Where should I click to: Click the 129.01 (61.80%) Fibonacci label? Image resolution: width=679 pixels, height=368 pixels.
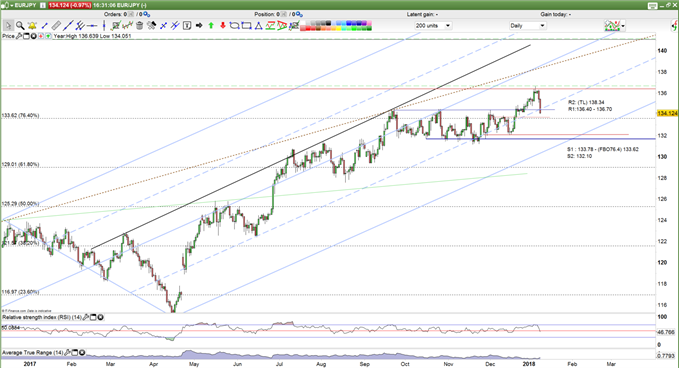click(20, 165)
